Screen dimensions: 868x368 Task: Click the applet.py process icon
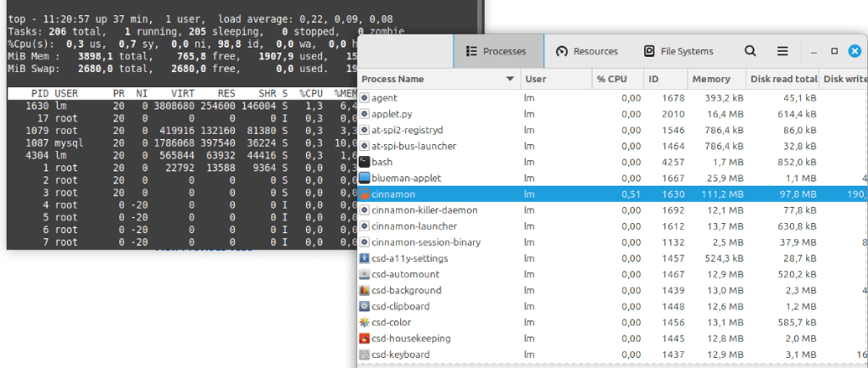tap(364, 114)
